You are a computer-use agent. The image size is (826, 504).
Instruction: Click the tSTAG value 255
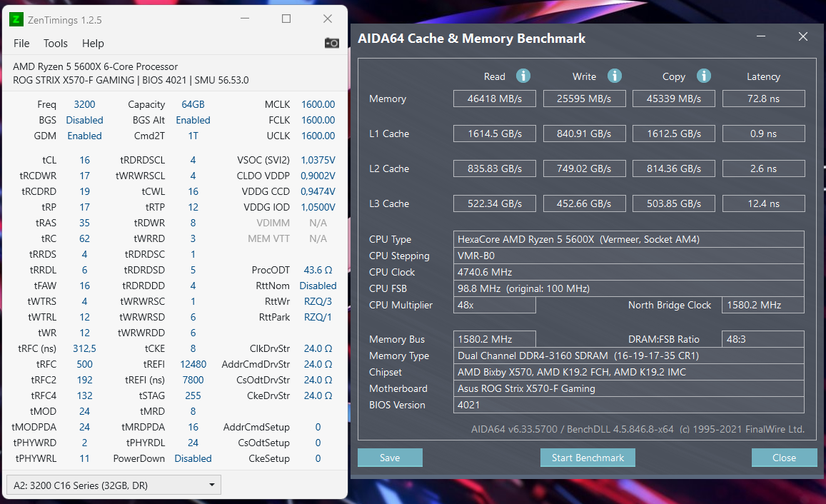click(193, 395)
